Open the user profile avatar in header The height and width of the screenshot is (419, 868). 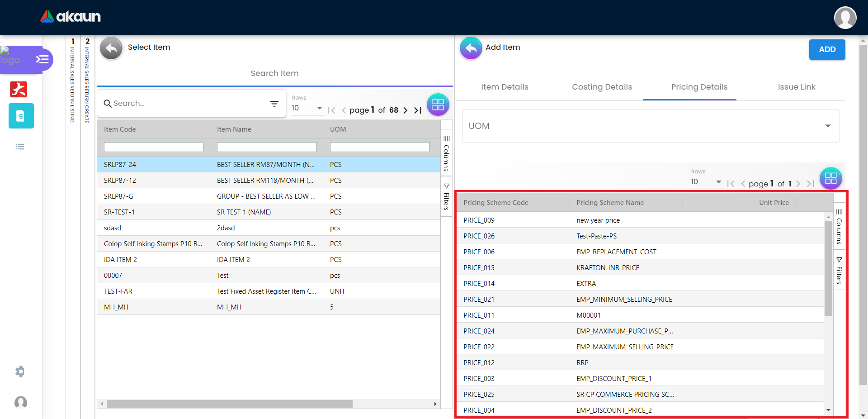point(844,18)
